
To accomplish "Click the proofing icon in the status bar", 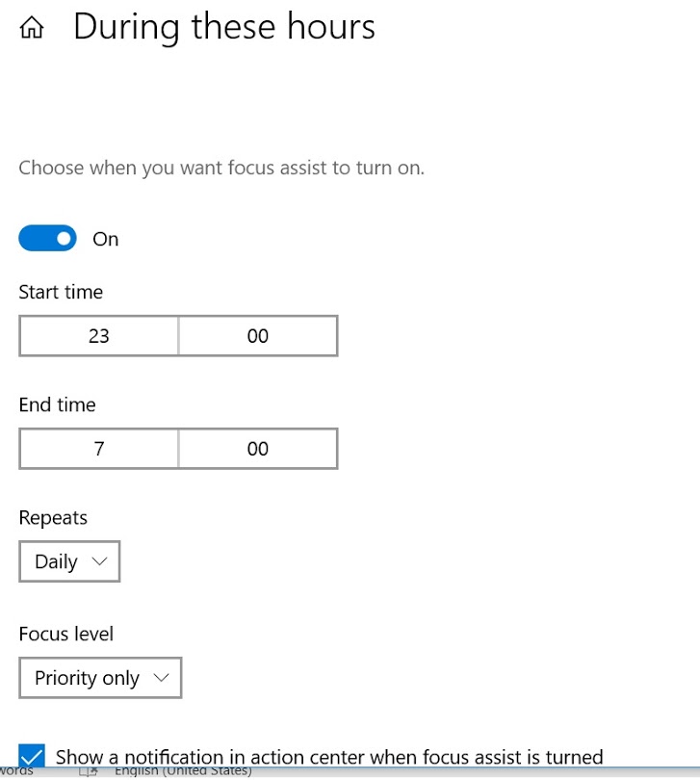I will tap(89, 771).
